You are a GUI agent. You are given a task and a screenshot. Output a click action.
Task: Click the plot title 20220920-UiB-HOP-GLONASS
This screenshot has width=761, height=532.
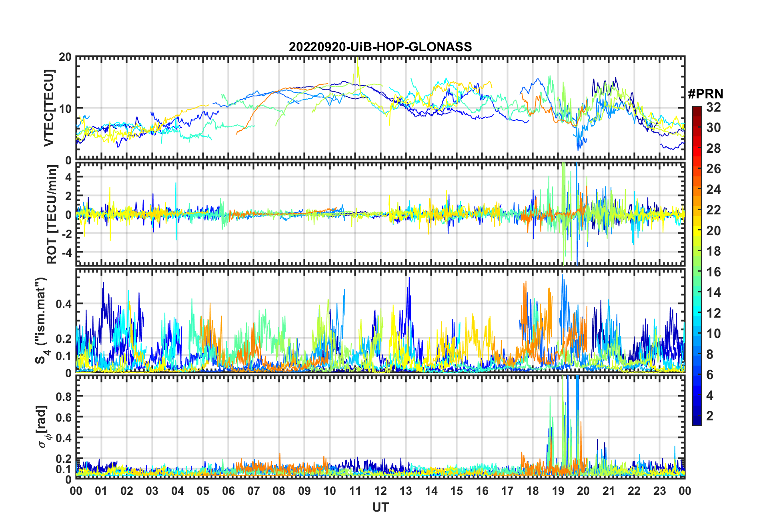[x=380, y=47]
